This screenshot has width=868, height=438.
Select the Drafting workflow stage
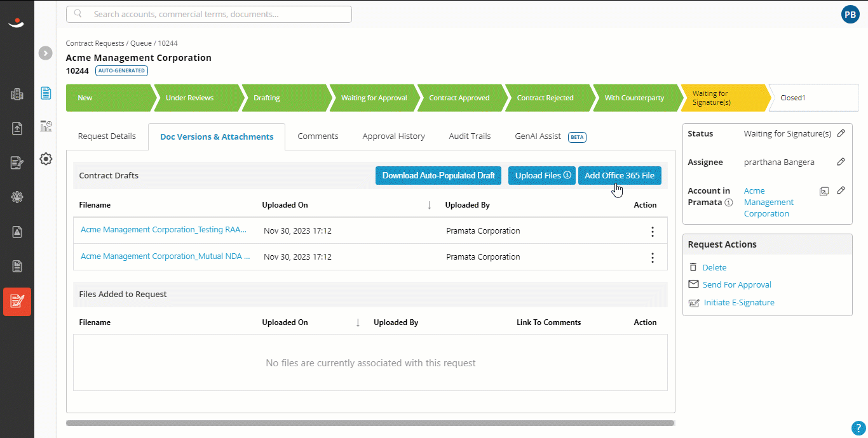tap(286, 98)
